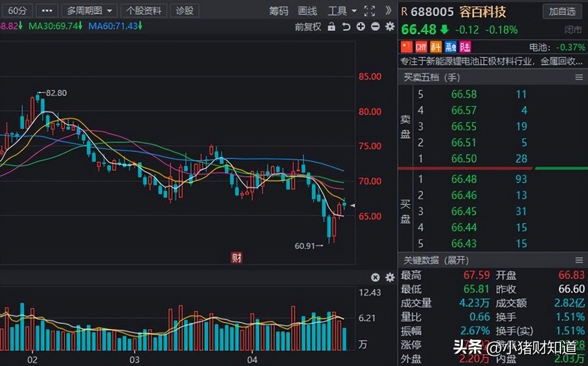Undo the last chart action with the arrow icon

pyautogui.click(x=346, y=27)
